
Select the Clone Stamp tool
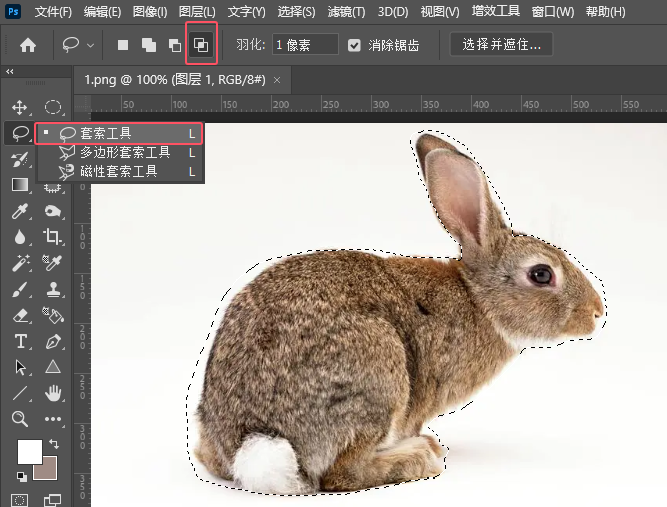click(53, 289)
